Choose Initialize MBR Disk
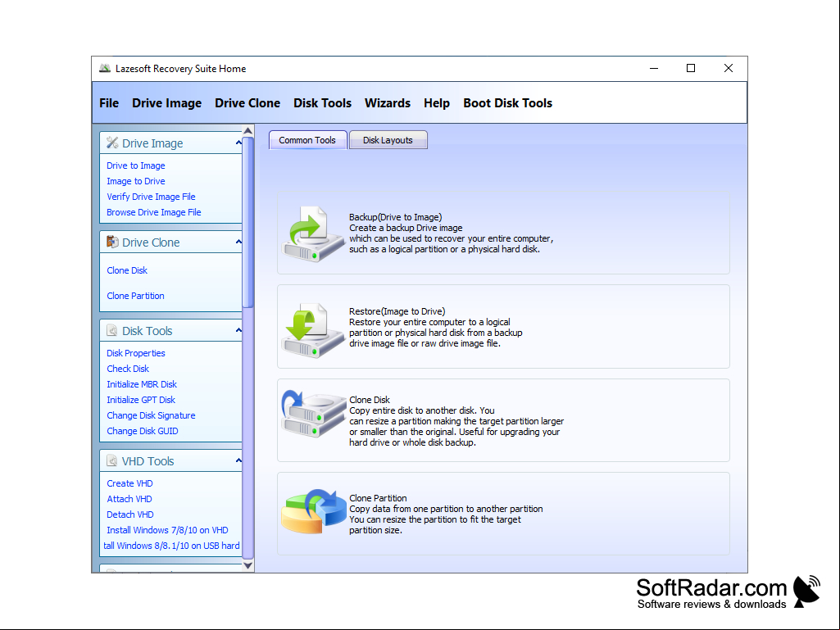Screen dimensions: 840x630 pos(142,384)
